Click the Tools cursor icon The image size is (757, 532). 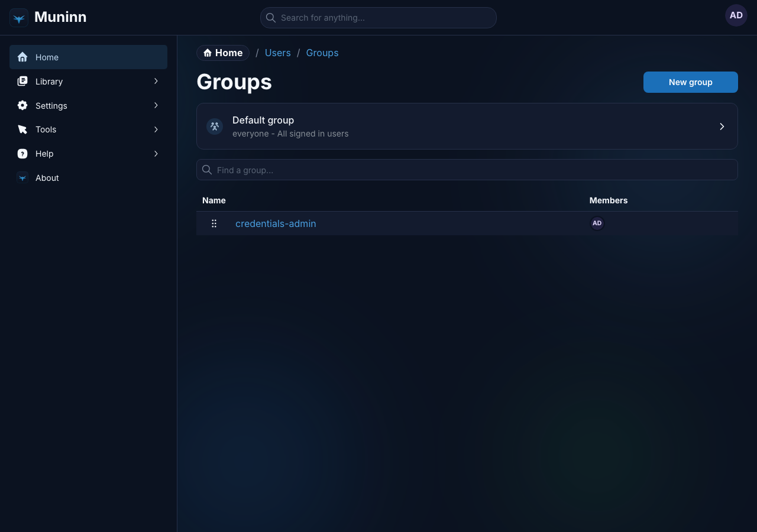click(22, 129)
